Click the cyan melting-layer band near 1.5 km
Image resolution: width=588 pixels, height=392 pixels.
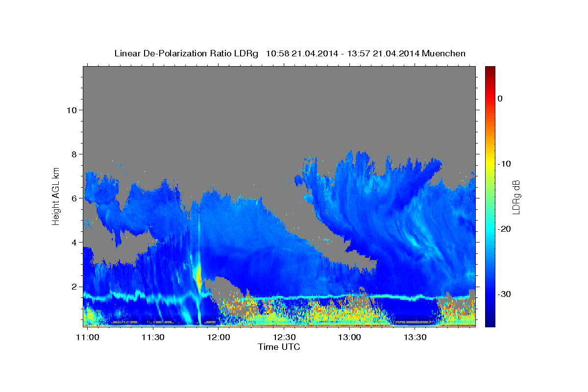(x=279, y=297)
